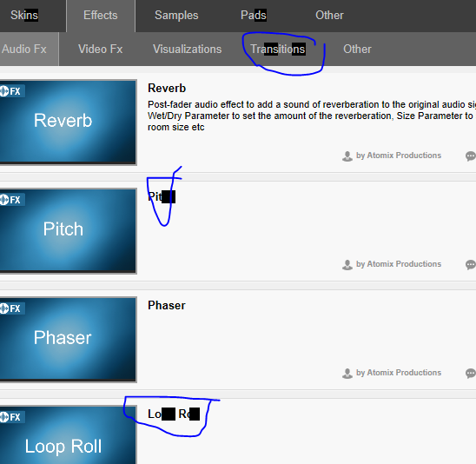Viewport: 476px width, 464px height.
Task: Open the comments bubble for Reverb
Action: [471, 156]
